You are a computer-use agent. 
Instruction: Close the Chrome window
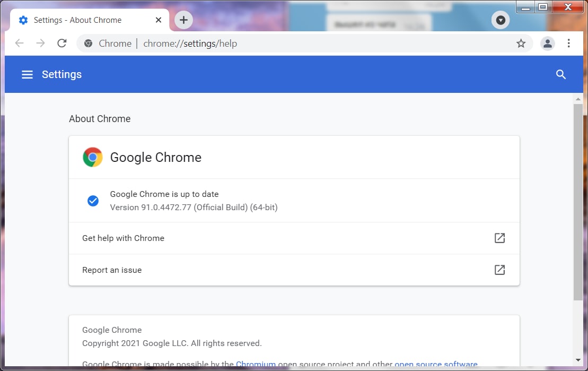[x=568, y=7]
